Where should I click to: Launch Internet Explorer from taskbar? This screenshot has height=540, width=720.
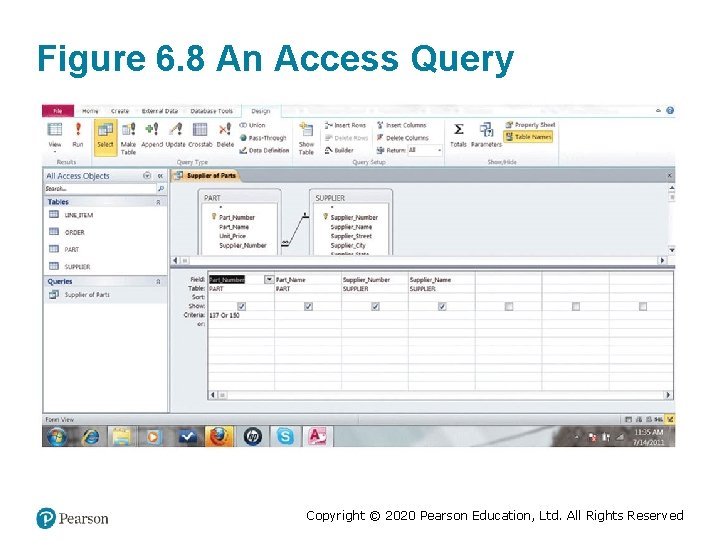tap(90, 436)
